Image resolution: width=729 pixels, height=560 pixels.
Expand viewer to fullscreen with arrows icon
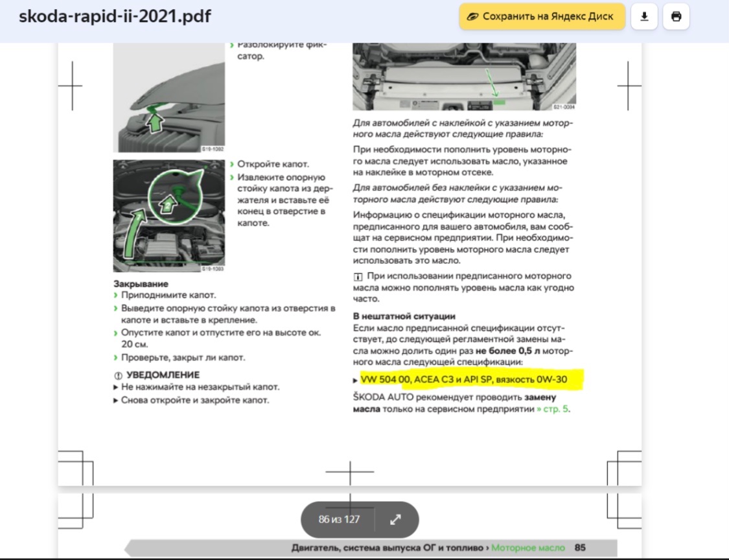click(395, 520)
